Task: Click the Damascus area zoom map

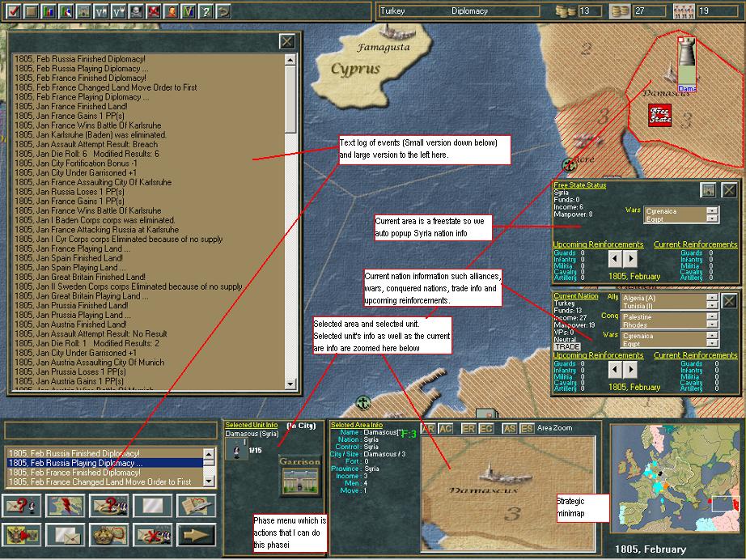Action: 508,493
